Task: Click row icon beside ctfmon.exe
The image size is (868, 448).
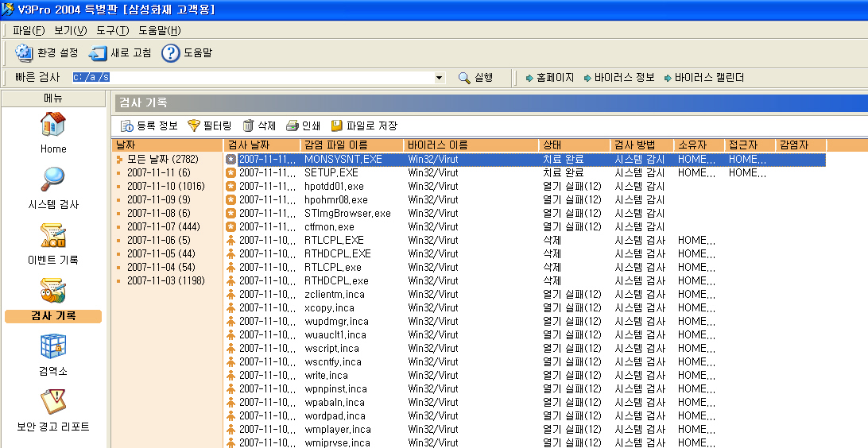Action: tap(231, 226)
